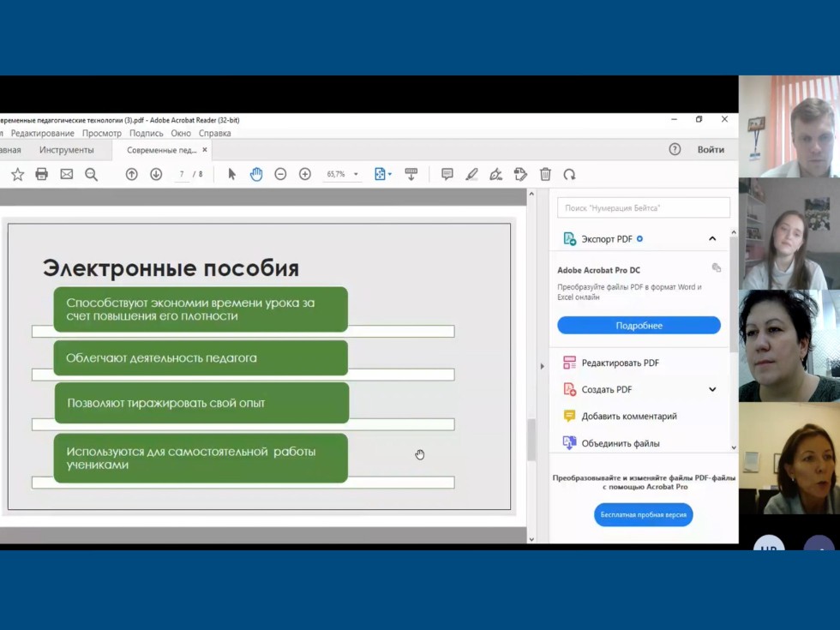Viewport: 840px width, 630px height.
Task: Click the trash delete icon
Action: point(545,174)
